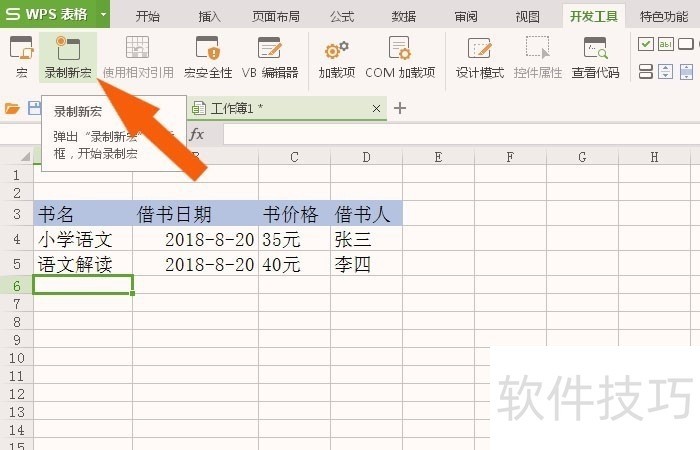Click 查看代码 view code

[596, 57]
